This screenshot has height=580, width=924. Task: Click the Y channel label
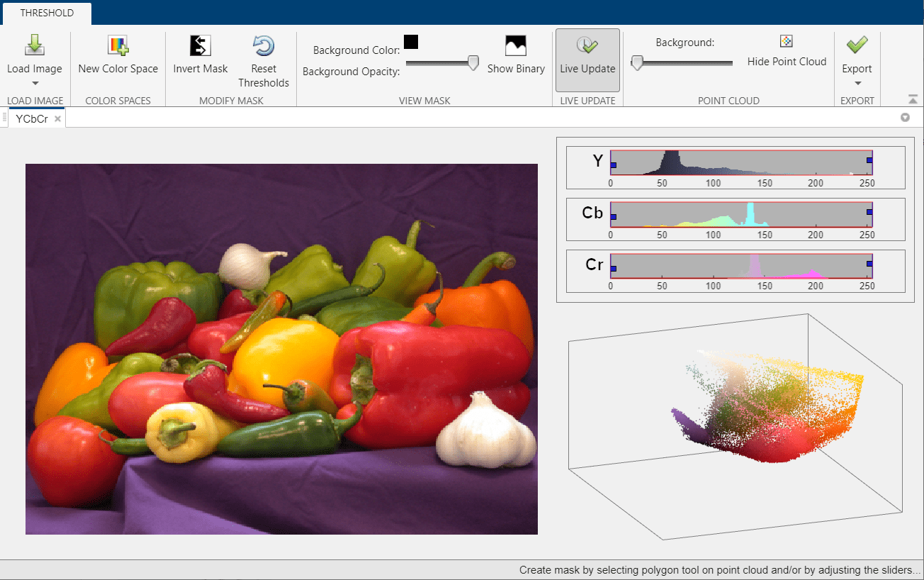(598, 162)
